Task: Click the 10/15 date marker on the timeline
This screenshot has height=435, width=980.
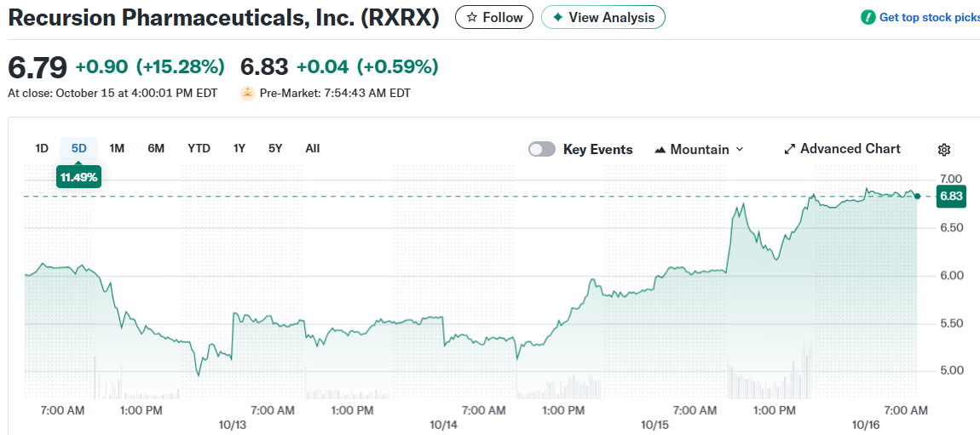Action: pyautogui.click(x=654, y=425)
